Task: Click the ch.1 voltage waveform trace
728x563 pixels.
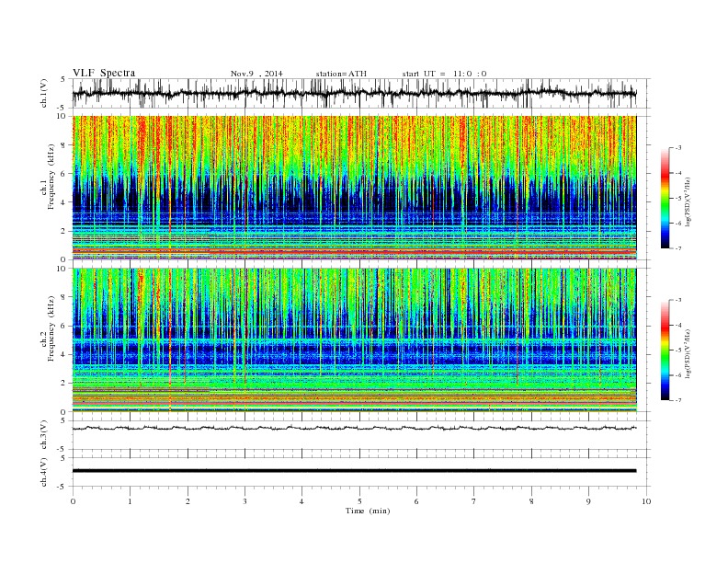Action: [x=354, y=93]
